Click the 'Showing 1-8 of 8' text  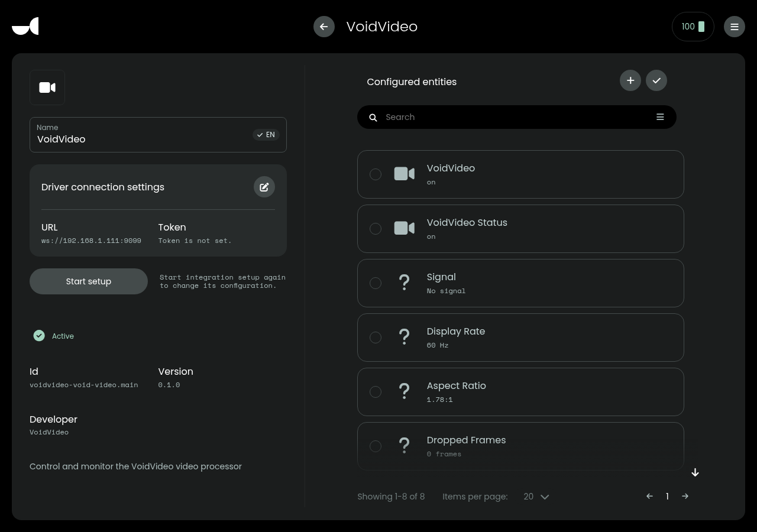coord(391,497)
